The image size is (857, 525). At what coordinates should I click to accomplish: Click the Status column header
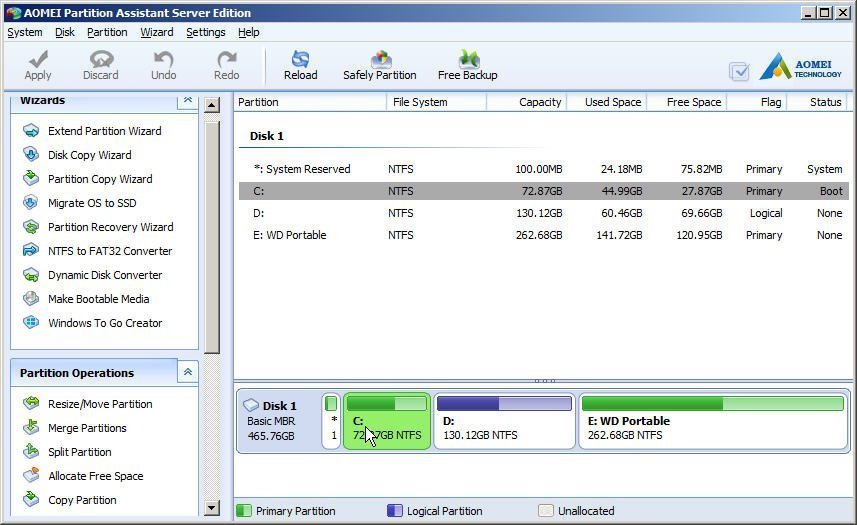tap(817, 102)
